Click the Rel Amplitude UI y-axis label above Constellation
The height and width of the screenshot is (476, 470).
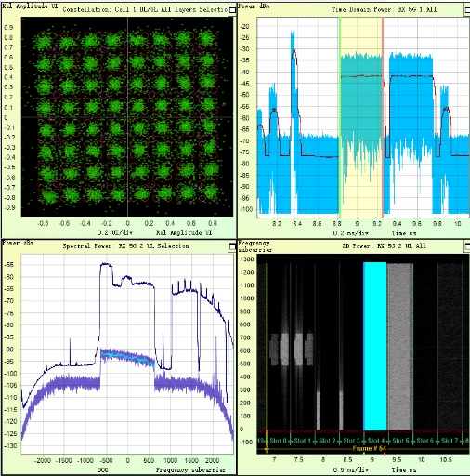click(30, 6)
